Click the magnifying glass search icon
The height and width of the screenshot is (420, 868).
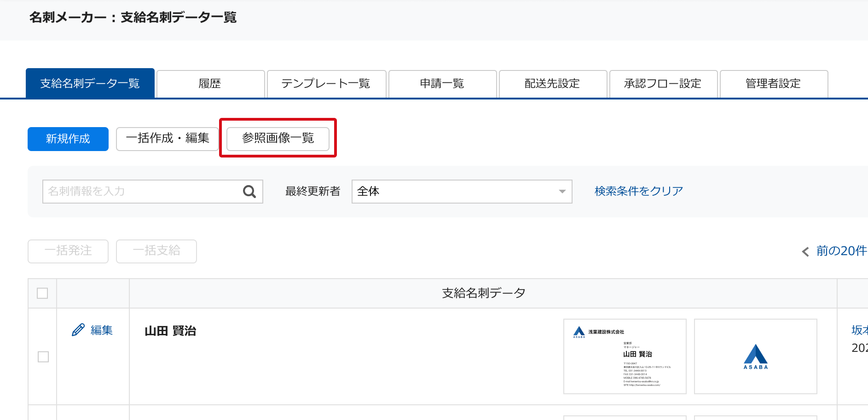click(249, 192)
